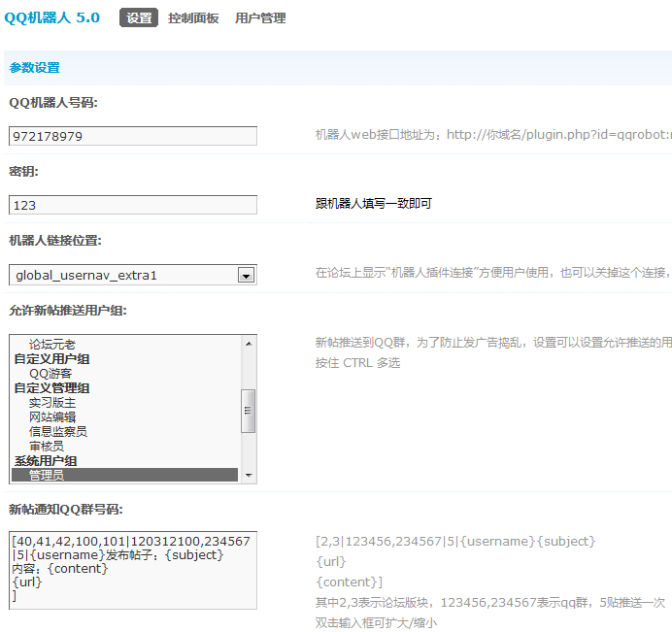Select 论坛元老 in the user group list
Image resolution: width=672 pixels, height=632 pixels.
51,344
